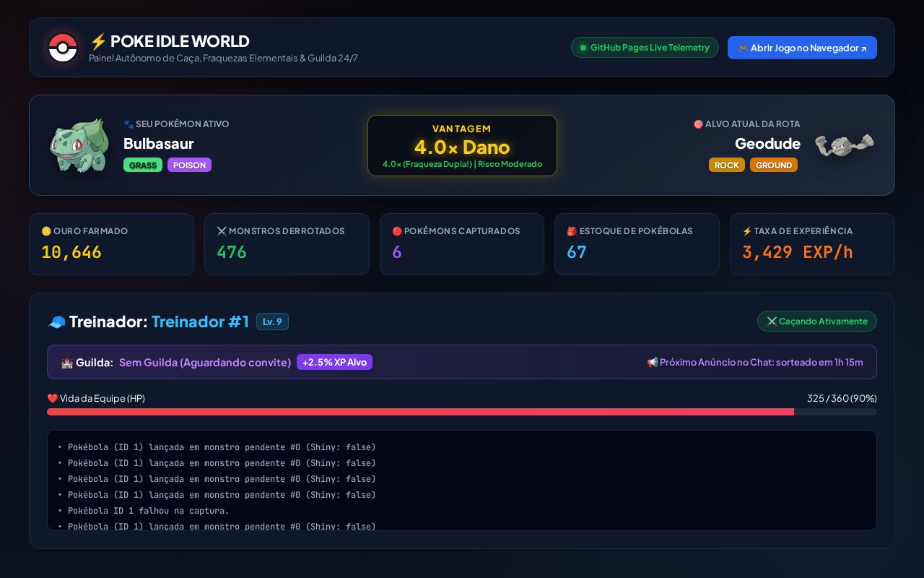
Task: Click the Pokéball logo icon
Action: pyautogui.click(x=63, y=48)
